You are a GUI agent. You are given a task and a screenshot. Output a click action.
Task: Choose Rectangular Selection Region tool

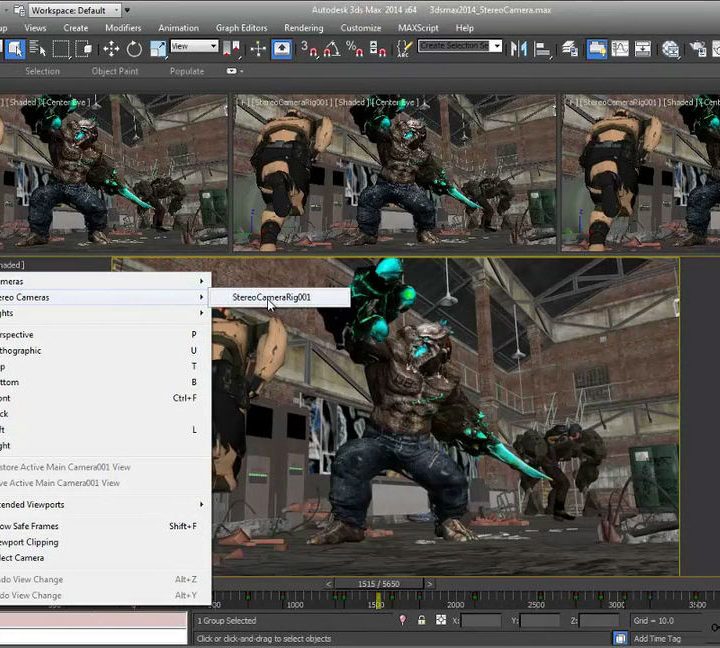(61, 49)
